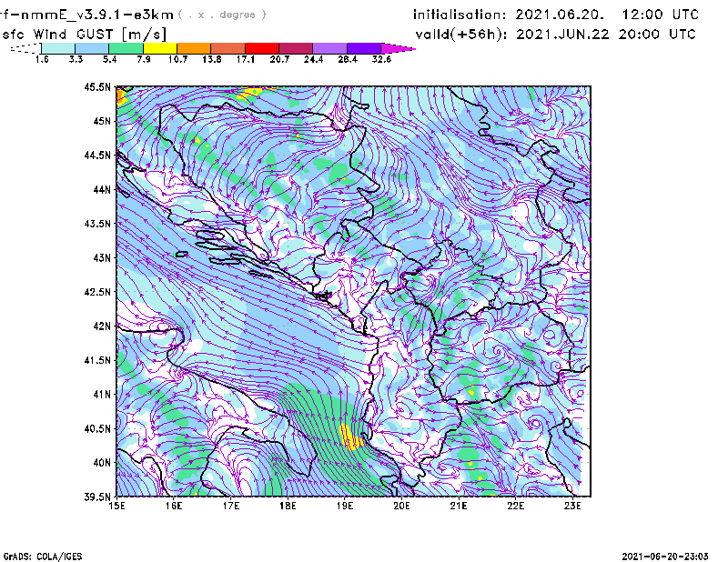Click the 40N latitude label
Viewport: 728px width, 562px height.
pos(102,463)
